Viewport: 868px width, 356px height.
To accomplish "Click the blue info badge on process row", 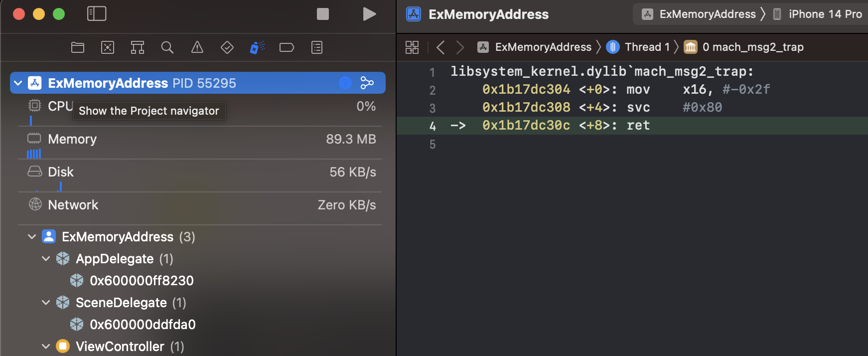I will (x=345, y=83).
